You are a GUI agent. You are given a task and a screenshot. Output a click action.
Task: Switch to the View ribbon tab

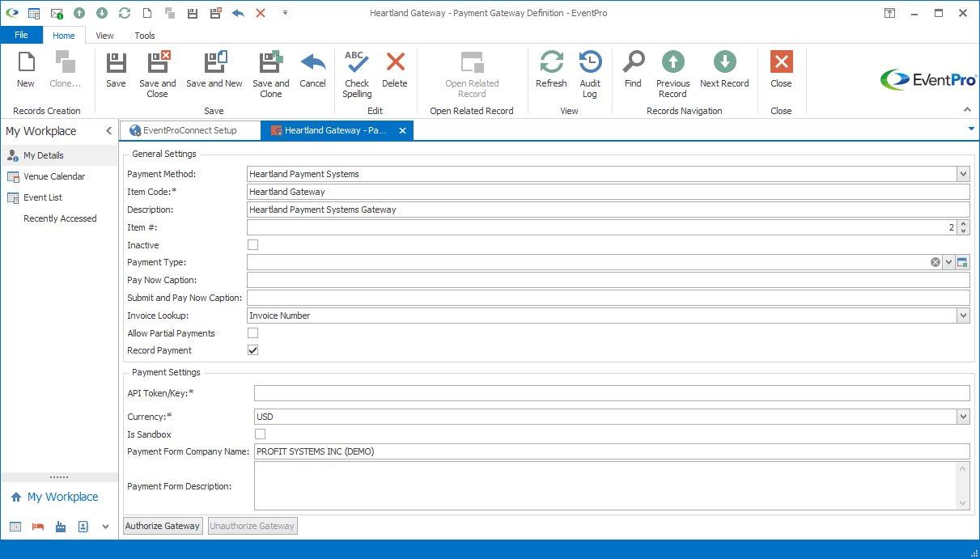pos(104,36)
